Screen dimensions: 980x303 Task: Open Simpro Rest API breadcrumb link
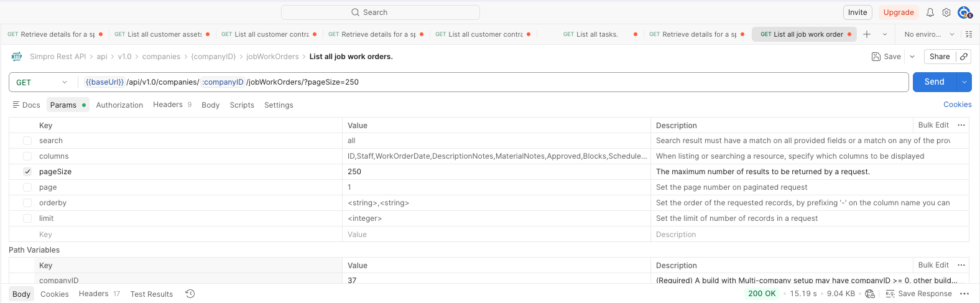coord(58,57)
